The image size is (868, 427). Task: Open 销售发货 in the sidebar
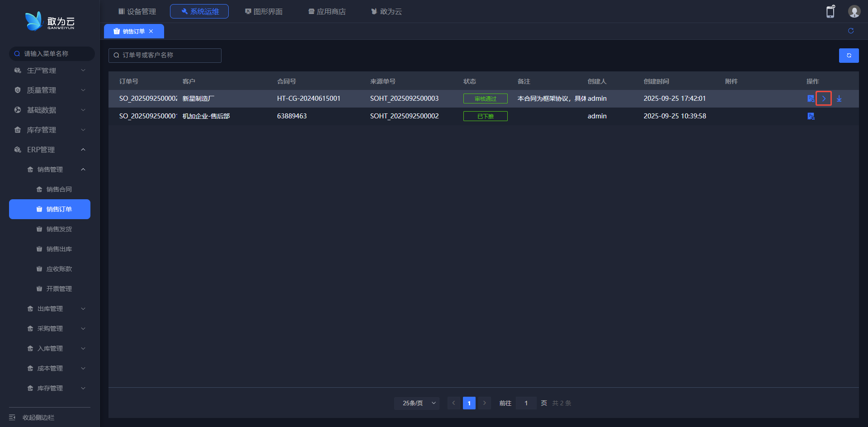pos(50,229)
